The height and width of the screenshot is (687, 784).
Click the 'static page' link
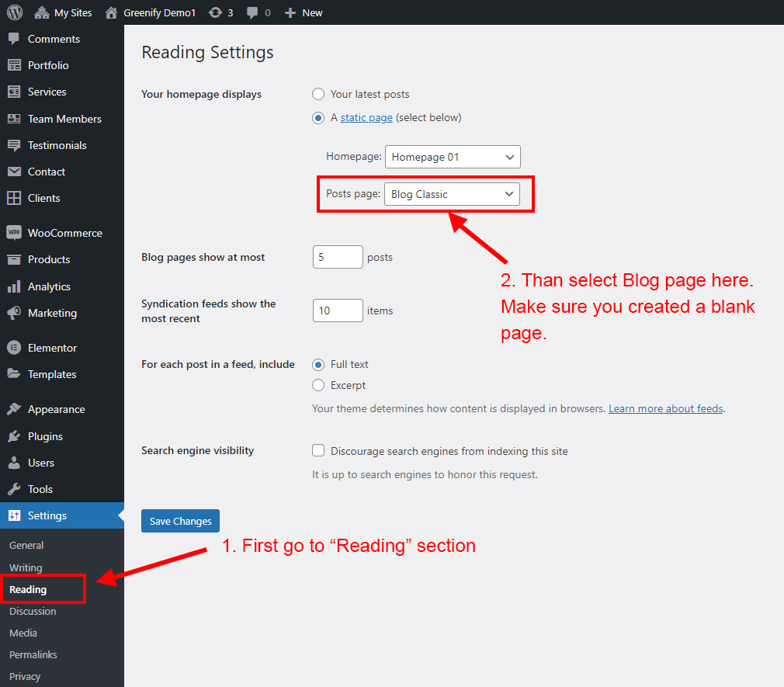(366, 118)
